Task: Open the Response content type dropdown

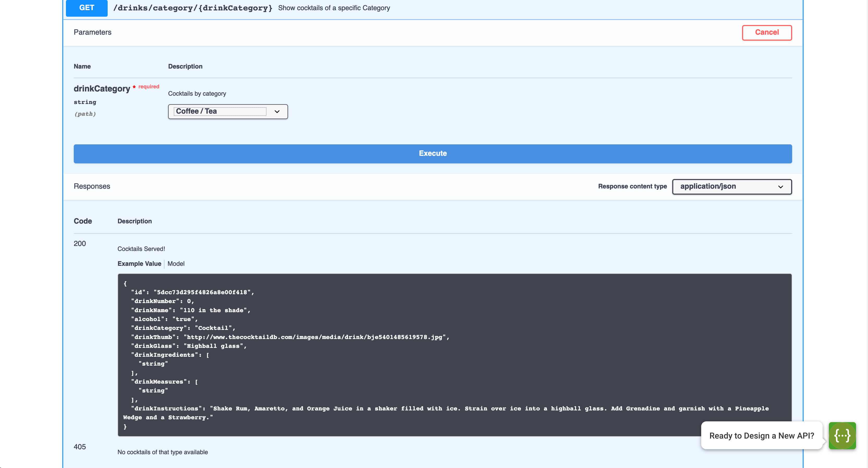Action: (732, 186)
